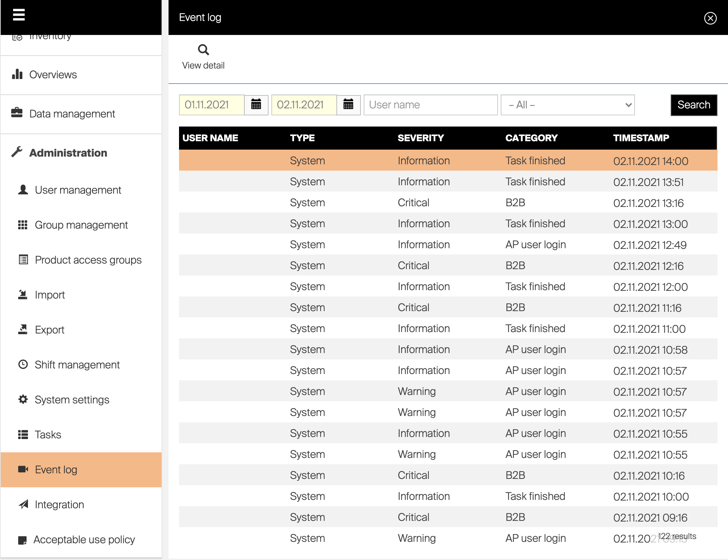Viewport: 728px width, 560px height.
Task: Sort by TIMESTAMP column header
Action: click(x=641, y=138)
